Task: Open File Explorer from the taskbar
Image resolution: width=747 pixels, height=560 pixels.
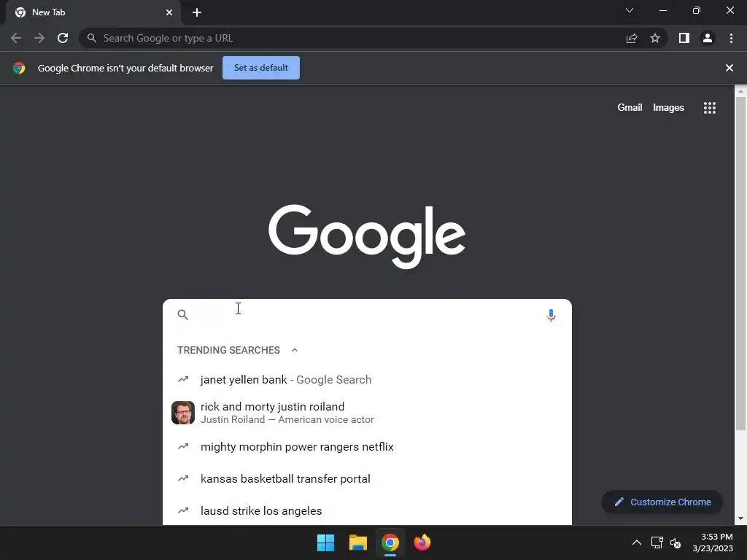Action: pos(357,542)
